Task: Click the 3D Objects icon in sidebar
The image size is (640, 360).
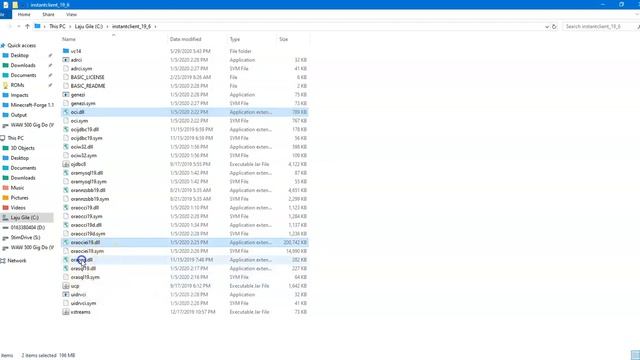Action: 6,148
